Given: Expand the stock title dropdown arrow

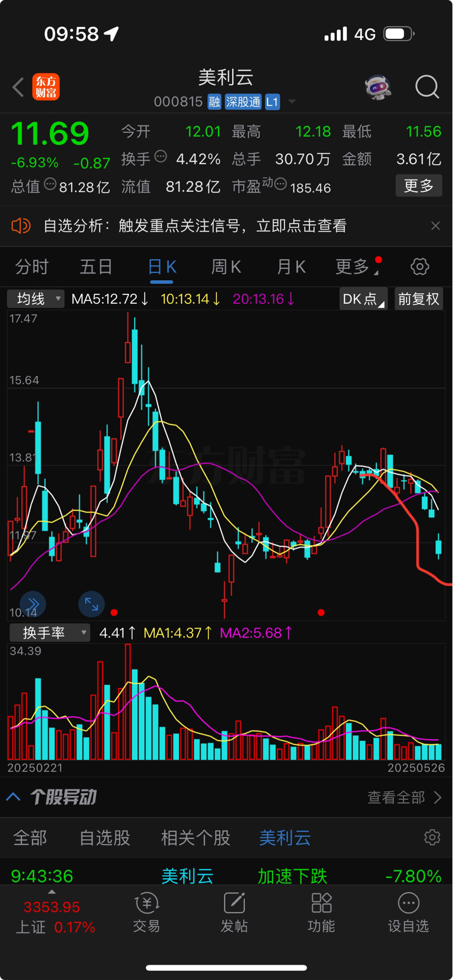Looking at the screenshot, I should (x=292, y=102).
